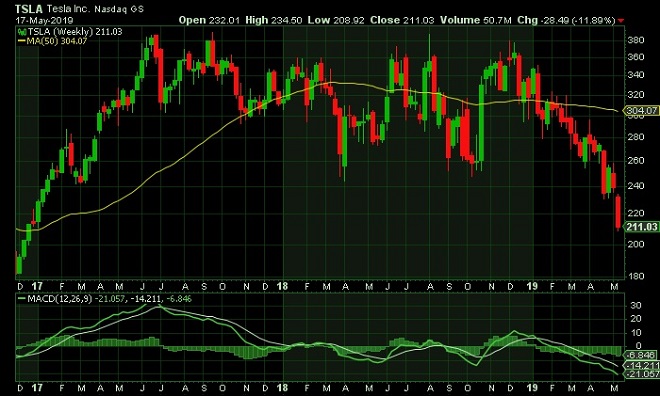Screen dimensions: 660x396
Task: Click the MACD(12,26,9) legend label
Action: 59,299
